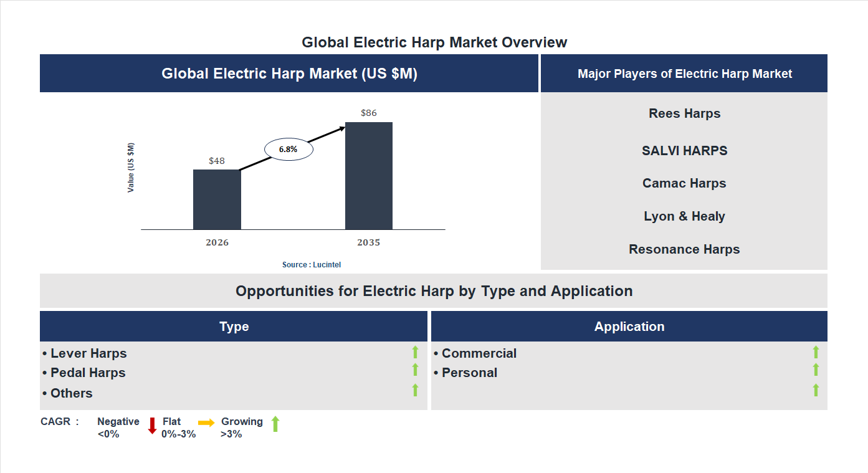Select the Camac Harps entry
The height and width of the screenshot is (473, 868).
point(684,183)
